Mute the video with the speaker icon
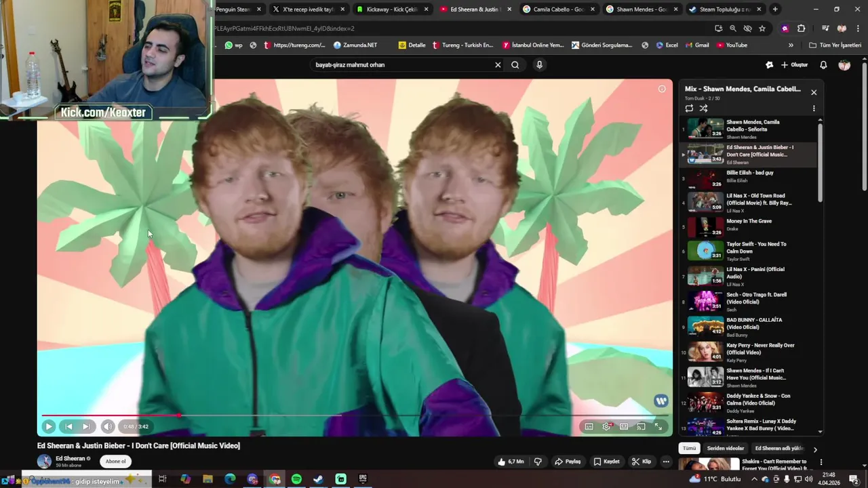Viewport: 868px width, 488px height. (108, 426)
